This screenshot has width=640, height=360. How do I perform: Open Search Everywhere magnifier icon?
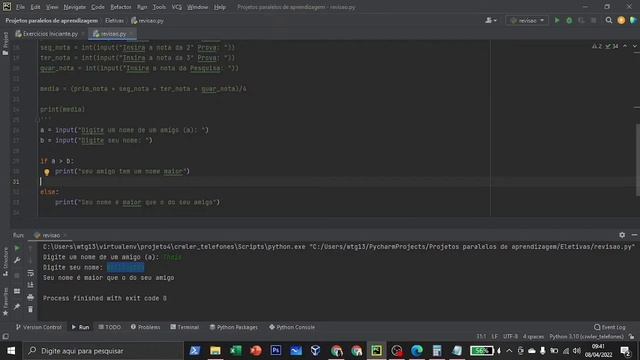pos(609,20)
